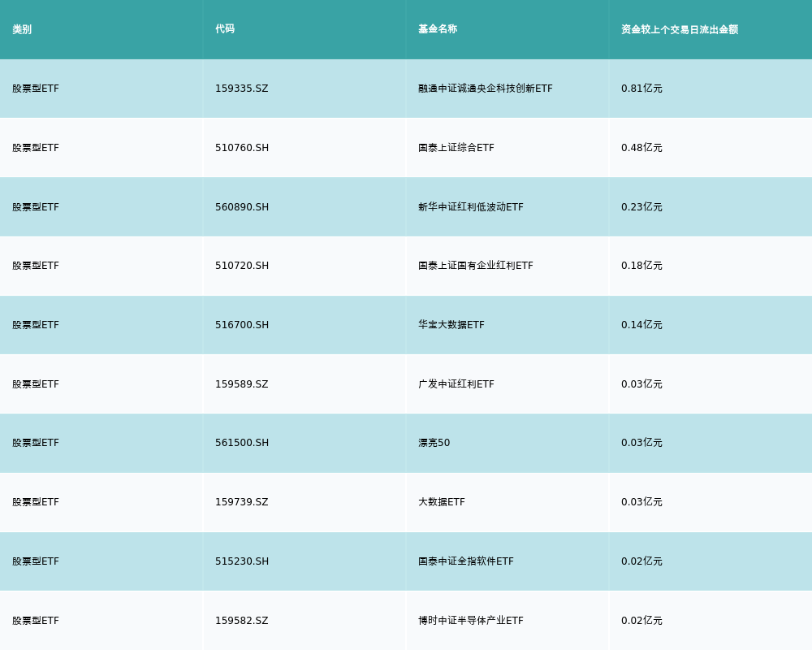Click 股票型ETF in the 561500.SH row
This screenshot has width=812, height=650.
coord(36,443)
